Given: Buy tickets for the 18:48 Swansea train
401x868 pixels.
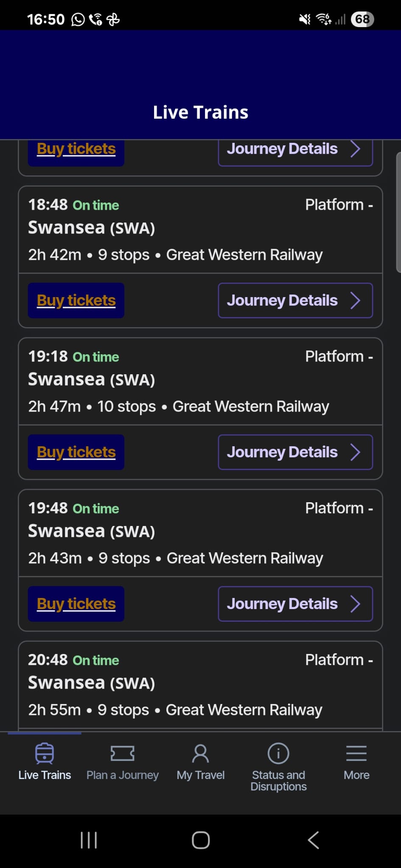Looking at the screenshot, I should pos(76,300).
